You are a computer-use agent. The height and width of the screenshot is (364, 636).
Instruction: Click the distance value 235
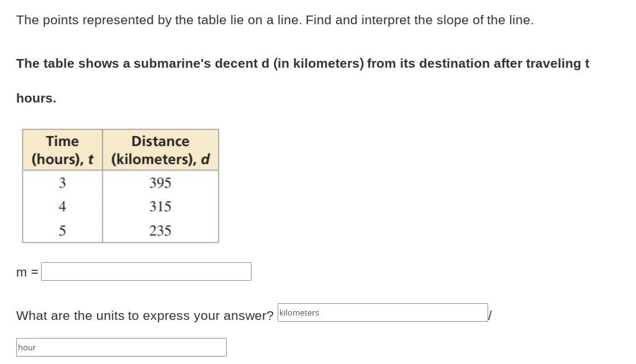click(x=160, y=230)
